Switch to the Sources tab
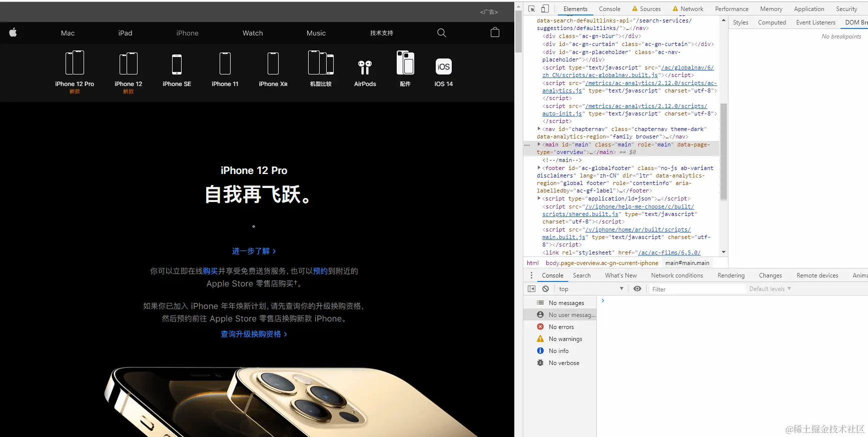The height and width of the screenshot is (437, 868). pos(646,9)
